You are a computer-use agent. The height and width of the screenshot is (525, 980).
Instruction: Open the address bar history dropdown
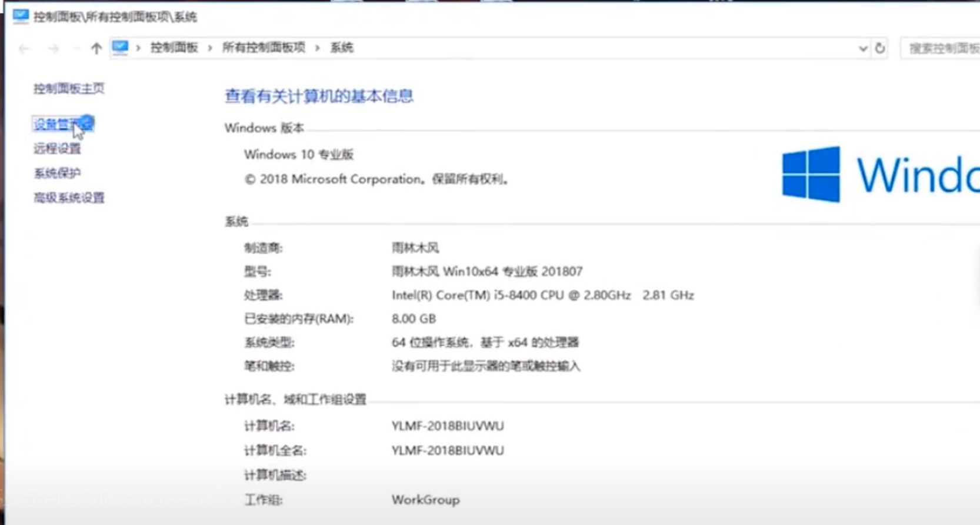(x=862, y=48)
